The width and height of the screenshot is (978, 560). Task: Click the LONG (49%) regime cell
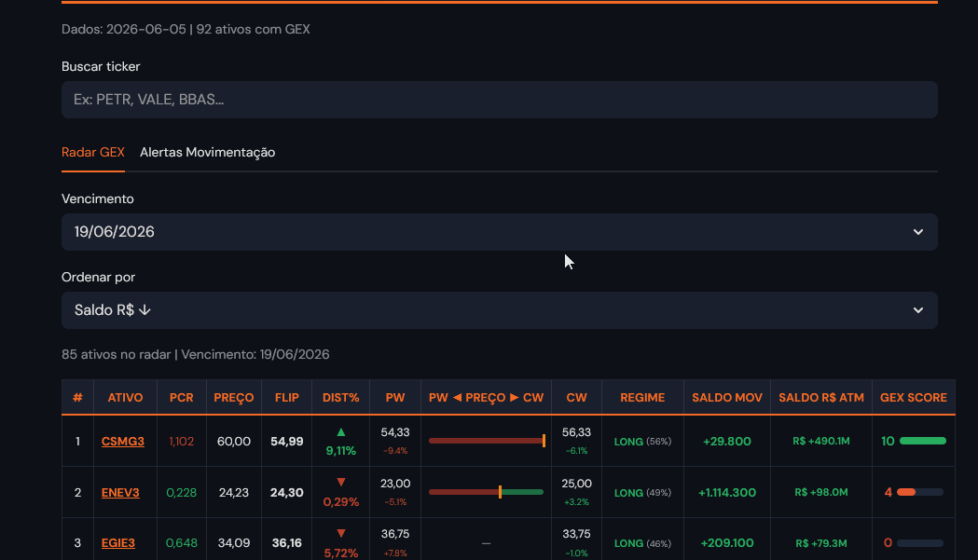642,493
